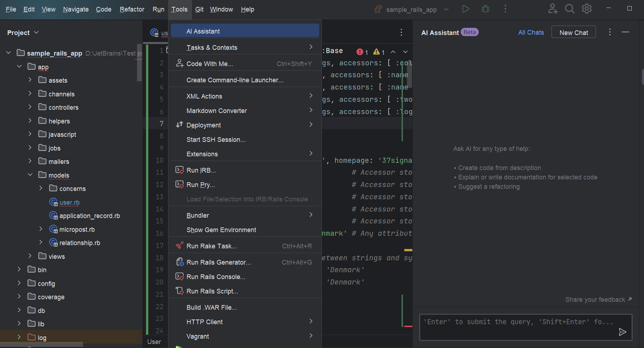Open the HTTP Client submenu

245,322
